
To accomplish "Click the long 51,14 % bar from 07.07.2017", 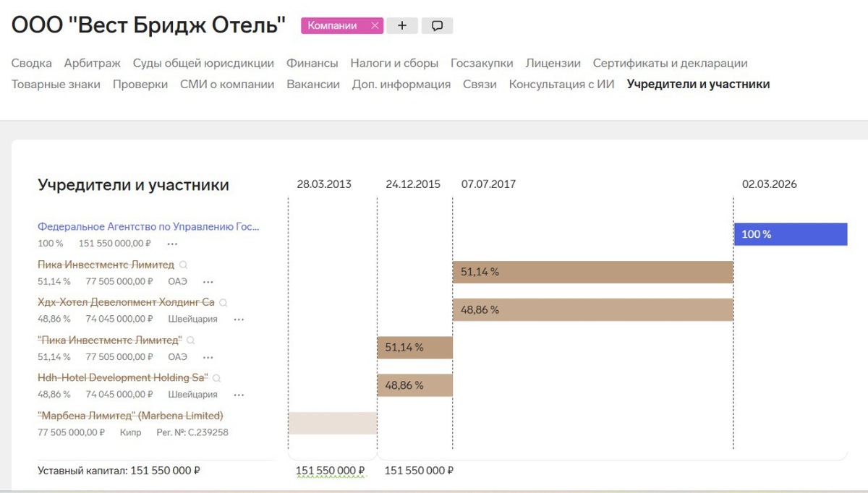I will coord(593,272).
